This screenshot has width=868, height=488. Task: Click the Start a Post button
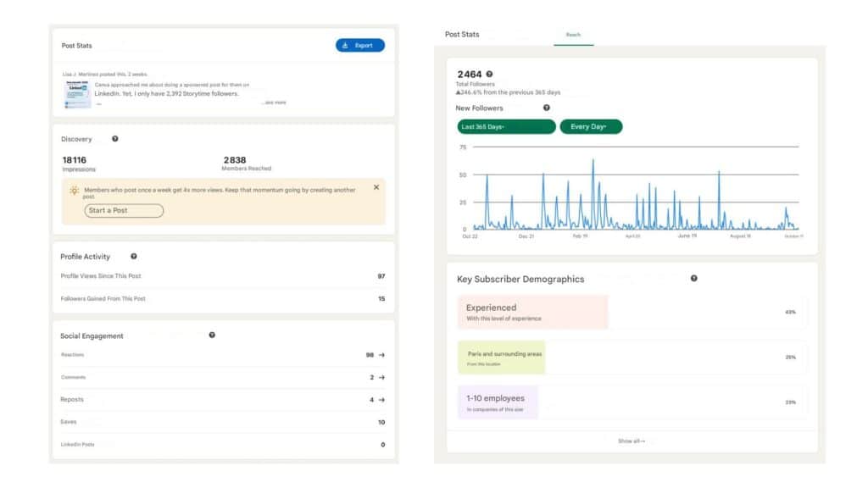[x=124, y=210]
